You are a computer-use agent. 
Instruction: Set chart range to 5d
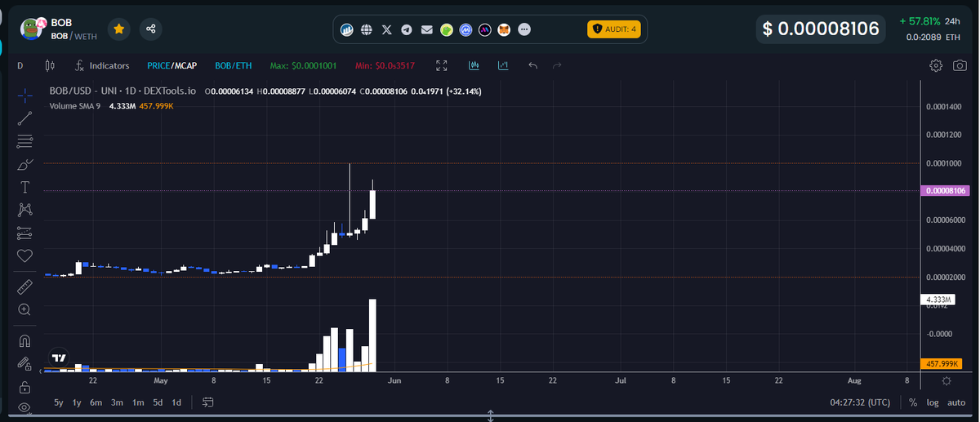[x=158, y=402]
